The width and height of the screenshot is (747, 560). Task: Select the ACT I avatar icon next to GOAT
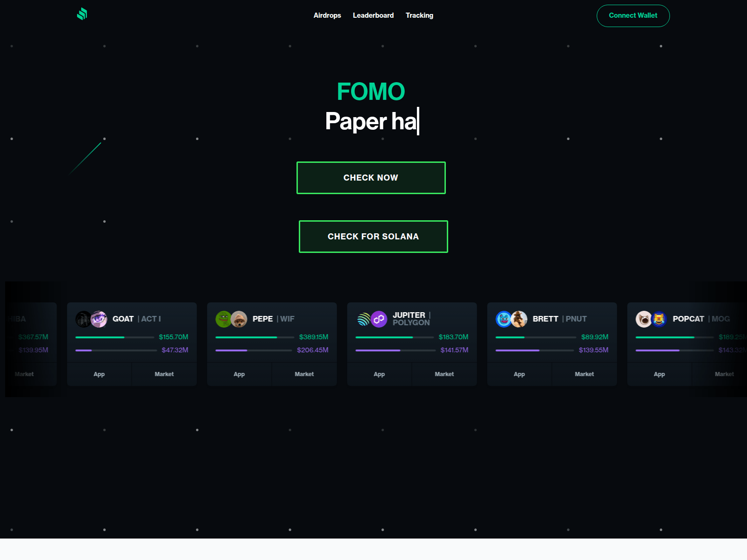98,319
